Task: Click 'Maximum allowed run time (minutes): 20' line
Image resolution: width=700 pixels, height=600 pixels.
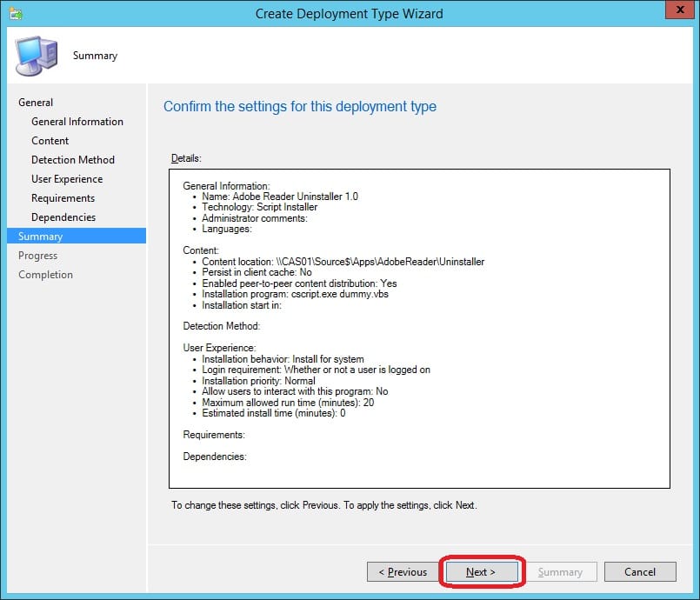Action: tap(288, 403)
